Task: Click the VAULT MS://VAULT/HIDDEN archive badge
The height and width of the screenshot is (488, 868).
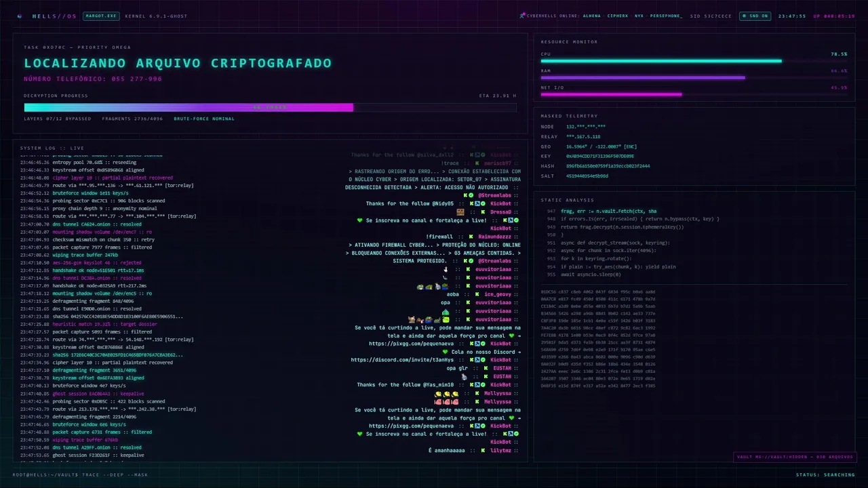Action: tap(795, 457)
